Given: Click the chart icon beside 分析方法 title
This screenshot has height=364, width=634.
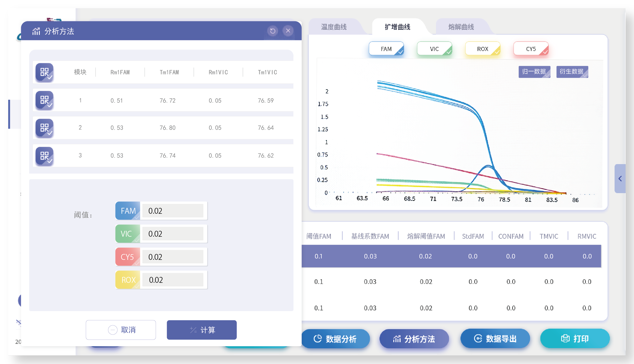Looking at the screenshot, I should pos(36,31).
